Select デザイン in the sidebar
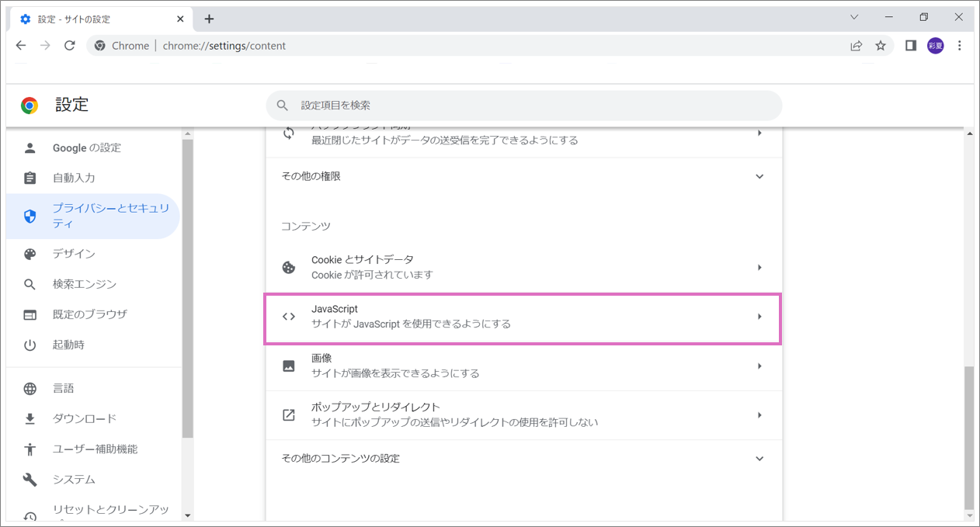The width and height of the screenshot is (980, 527). (74, 254)
